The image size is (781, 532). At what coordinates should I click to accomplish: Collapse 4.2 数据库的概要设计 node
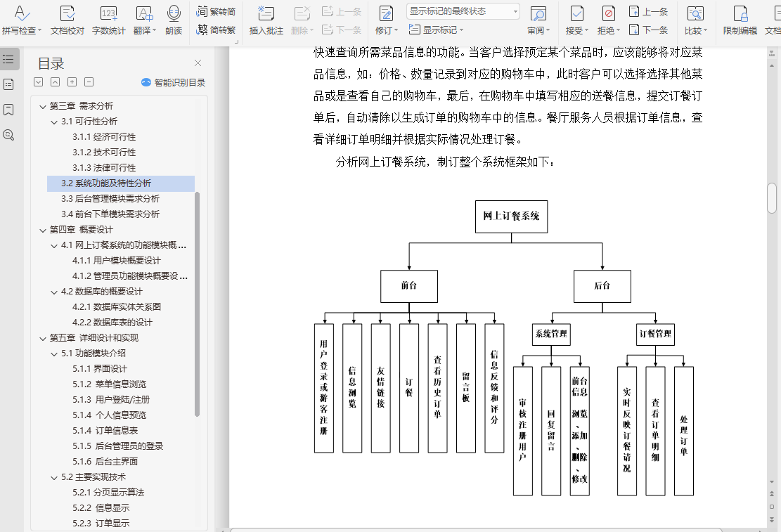point(54,292)
